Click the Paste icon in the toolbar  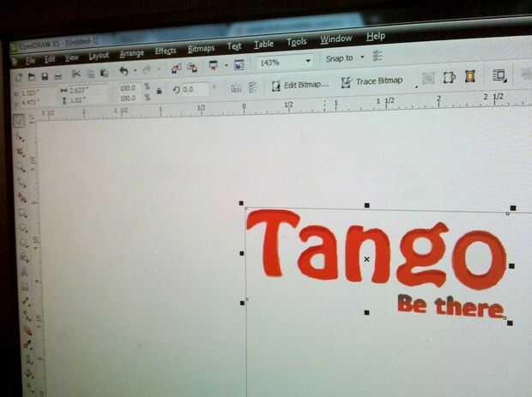point(105,73)
